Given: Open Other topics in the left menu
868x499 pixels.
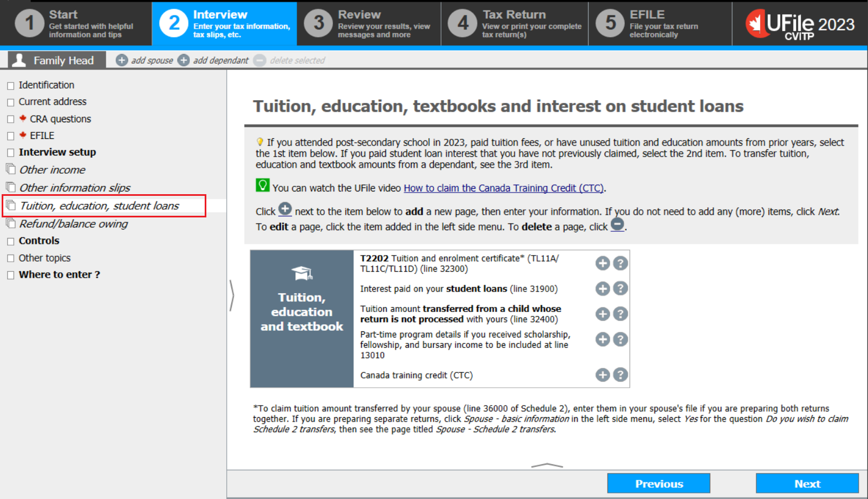Looking at the screenshot, I should coord(45,258).
